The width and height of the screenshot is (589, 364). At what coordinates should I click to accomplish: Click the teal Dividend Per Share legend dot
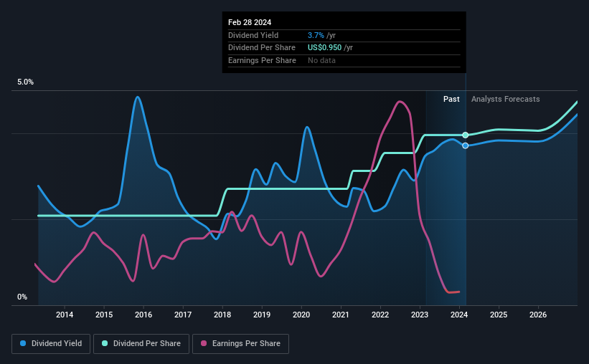[x=105, y=343]
